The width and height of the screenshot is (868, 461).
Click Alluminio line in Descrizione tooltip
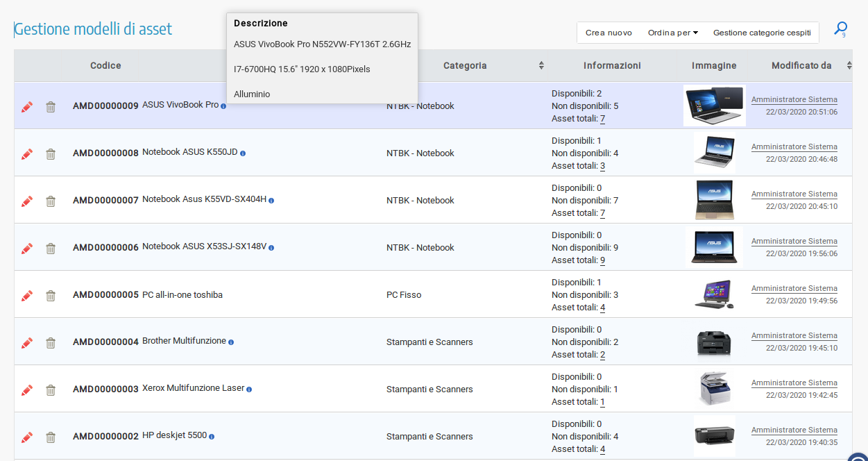click(252, 94)
